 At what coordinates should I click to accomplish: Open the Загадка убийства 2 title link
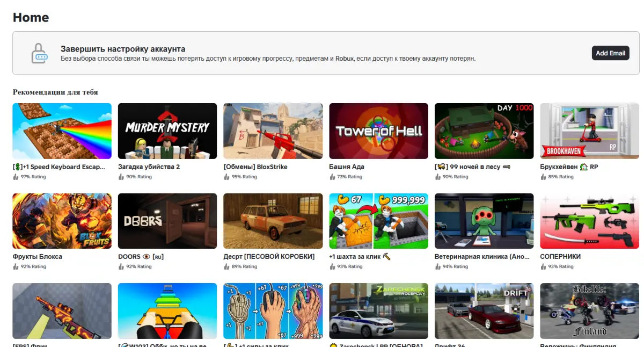149,167
